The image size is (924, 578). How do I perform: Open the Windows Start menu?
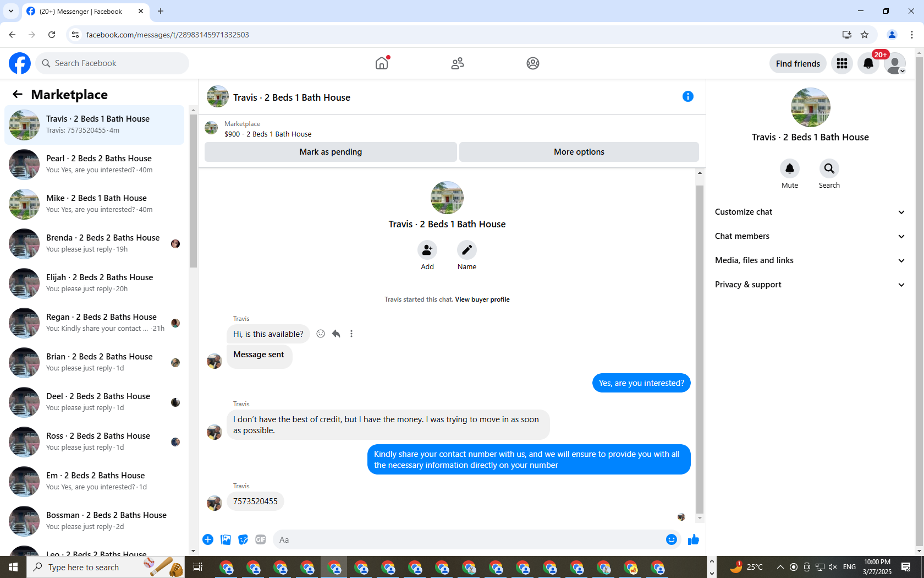click(13, 567)
